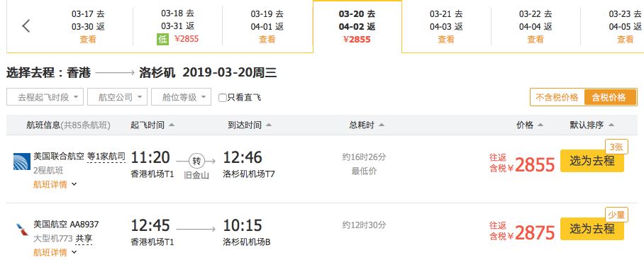
Task: Select the 03-21 去 04-03 返 date tab
Action: 446,26
